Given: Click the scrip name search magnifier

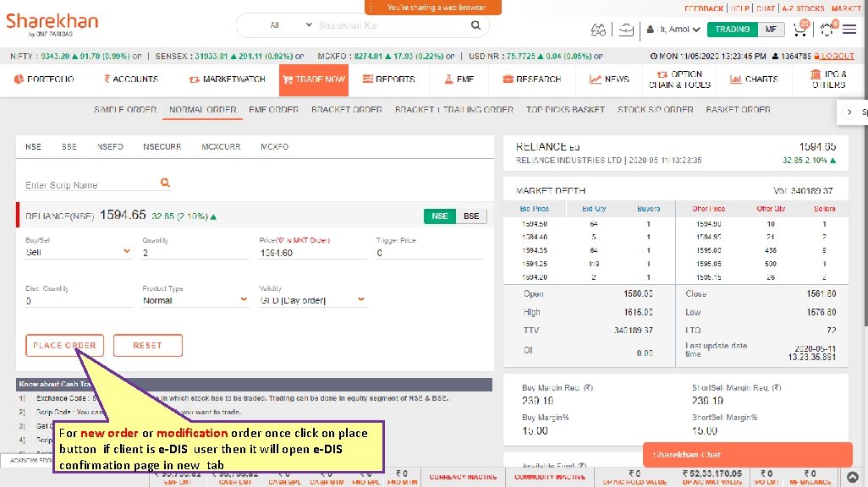Looking at the screenshot, I should point(165,183).
